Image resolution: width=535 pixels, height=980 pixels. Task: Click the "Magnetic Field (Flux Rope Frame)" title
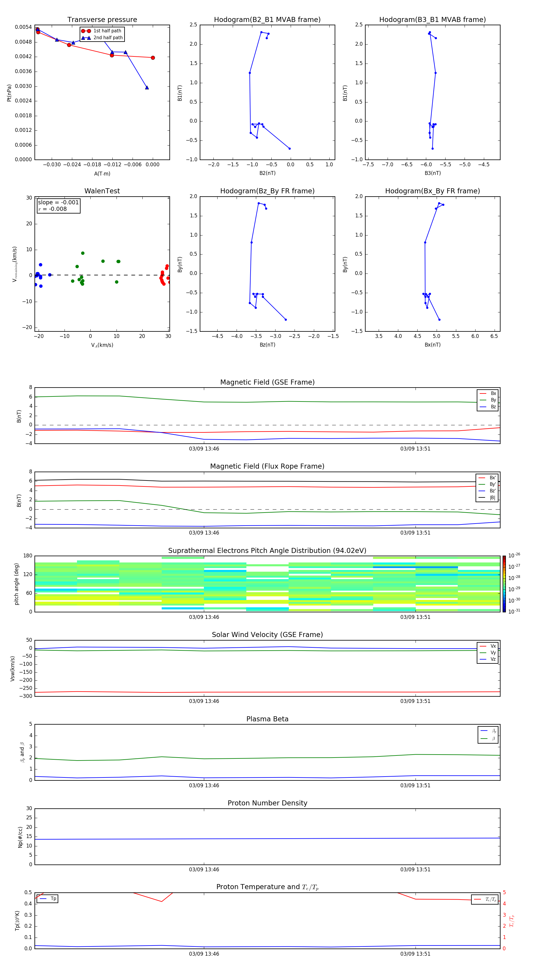[267, 467]
